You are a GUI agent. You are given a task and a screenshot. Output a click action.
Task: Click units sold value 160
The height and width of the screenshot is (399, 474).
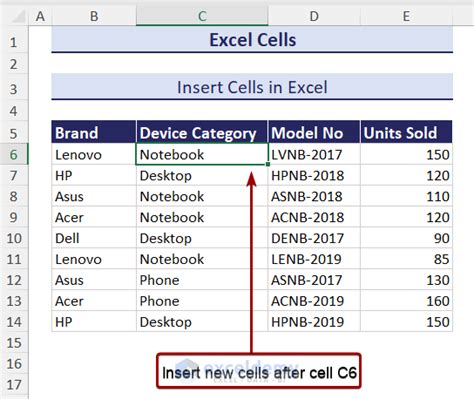point(406,301)
